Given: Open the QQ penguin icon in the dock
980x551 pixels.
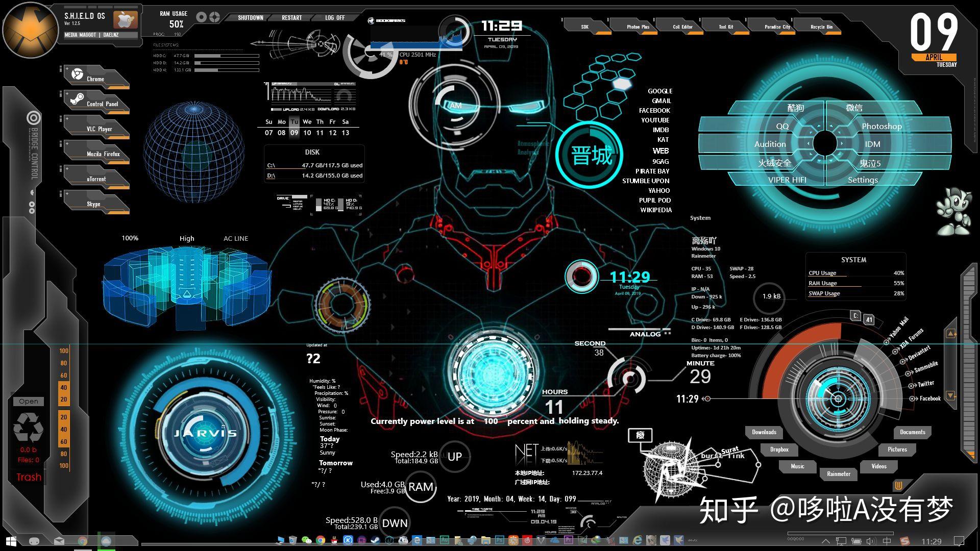Looking at the screenshot, I should click(334, 540).
